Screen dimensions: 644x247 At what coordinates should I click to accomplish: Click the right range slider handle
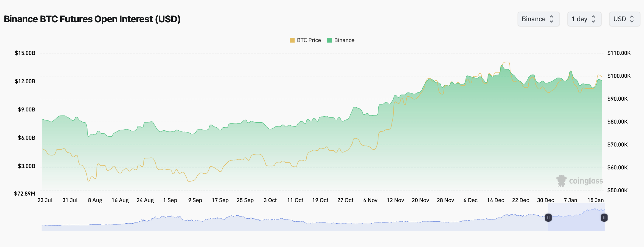coord(604,218)
